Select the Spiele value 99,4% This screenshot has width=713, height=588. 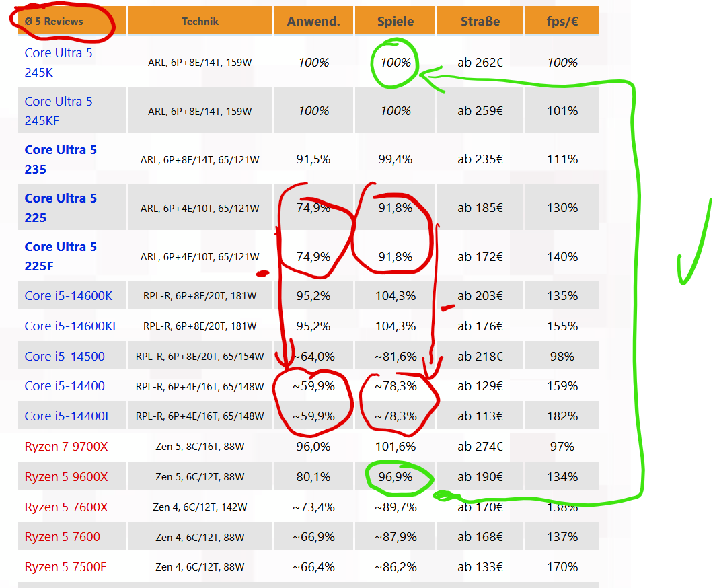tap(395, 159)
